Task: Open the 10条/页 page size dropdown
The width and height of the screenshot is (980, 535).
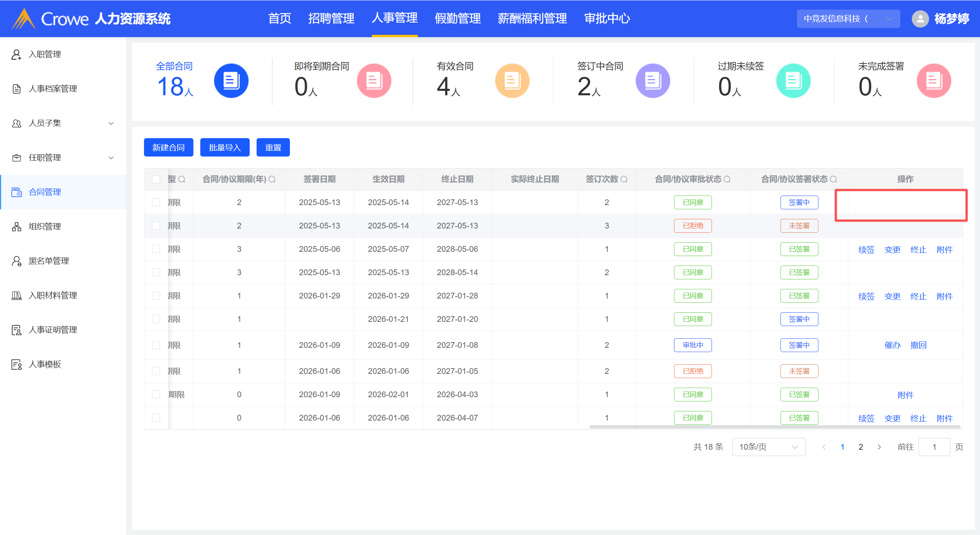Action: (x=768, y=447)
